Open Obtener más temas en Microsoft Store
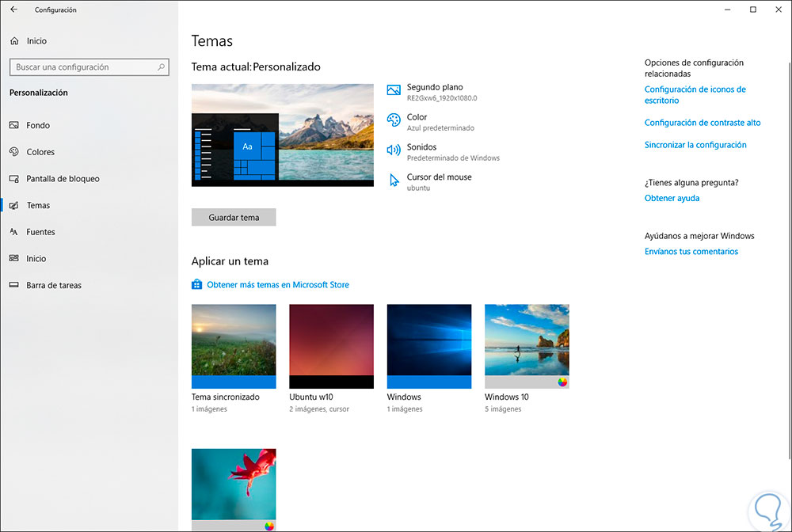This screenshot has height=532, width=792. [278, 285]
